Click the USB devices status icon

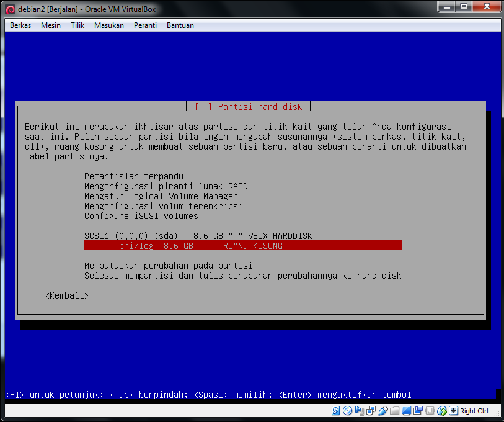tap(383, 410)
